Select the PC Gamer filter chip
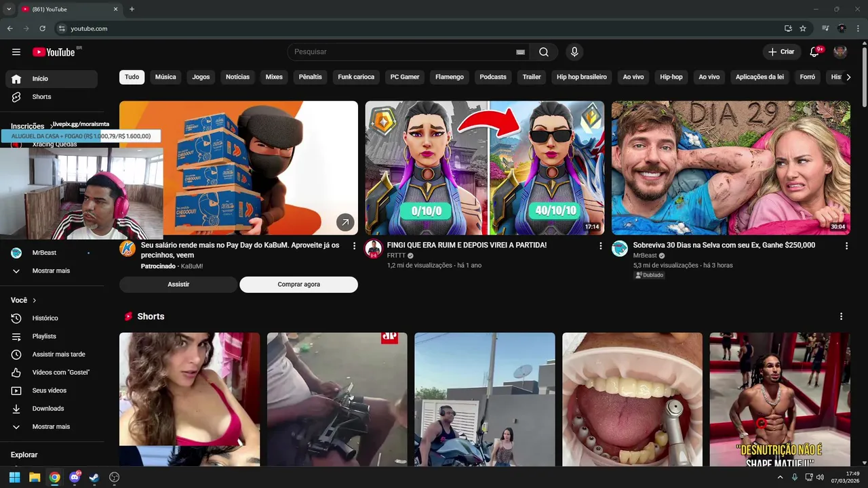Image resolution: width=868 pixels, height=488 pixels. [x=405, y=77]
